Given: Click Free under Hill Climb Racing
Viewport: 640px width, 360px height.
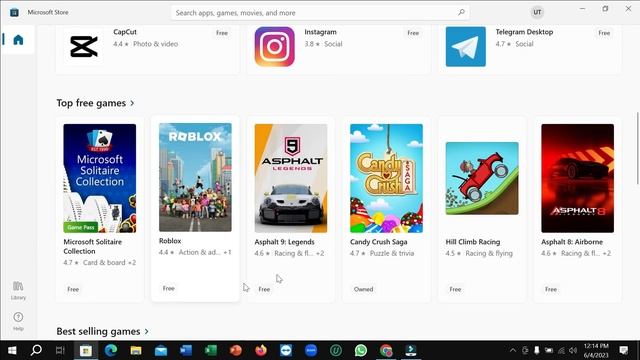Looking at the screenshot, I should [455, 289].
